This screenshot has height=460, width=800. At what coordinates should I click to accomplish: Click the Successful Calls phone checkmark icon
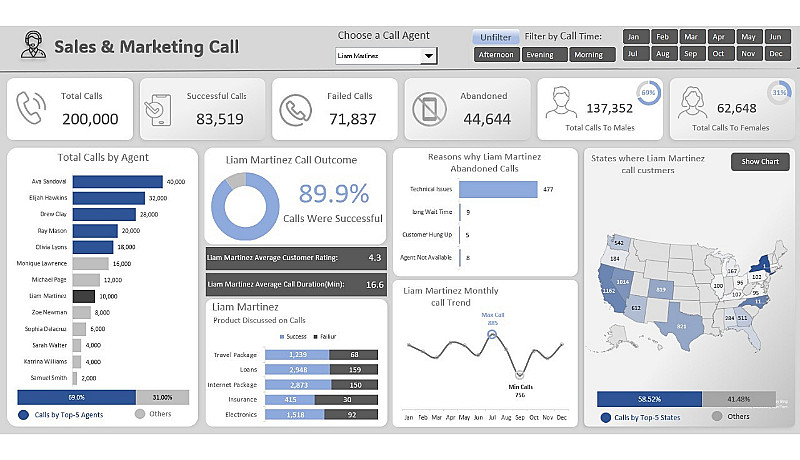click(x=158, y=110)
